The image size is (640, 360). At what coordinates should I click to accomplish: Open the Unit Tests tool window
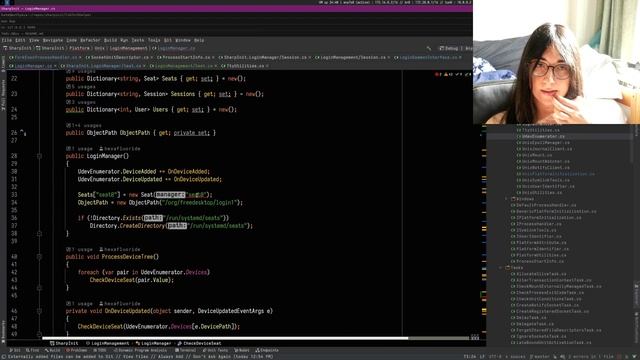pos(215,350)
